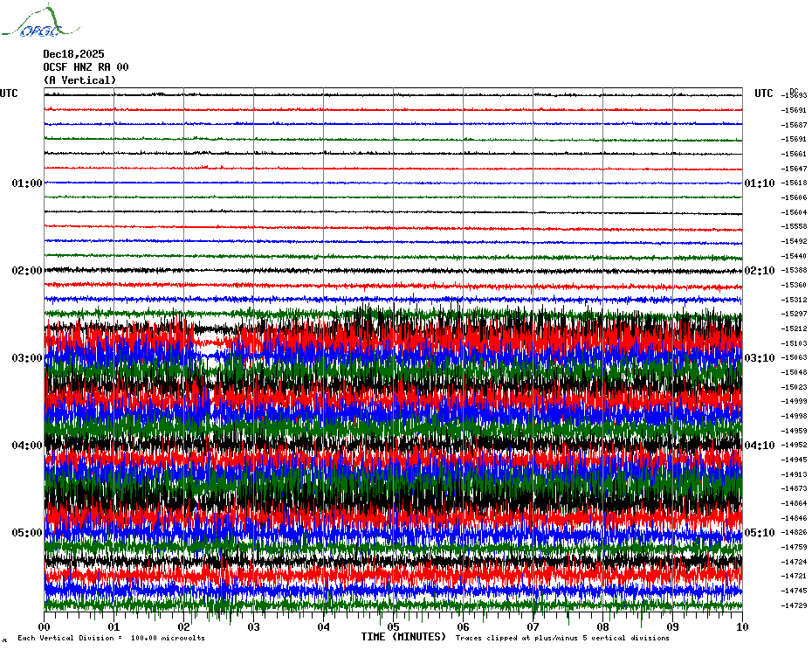Click the DC value -14759
The image size is (812, 650).
[x=794, y=547]
